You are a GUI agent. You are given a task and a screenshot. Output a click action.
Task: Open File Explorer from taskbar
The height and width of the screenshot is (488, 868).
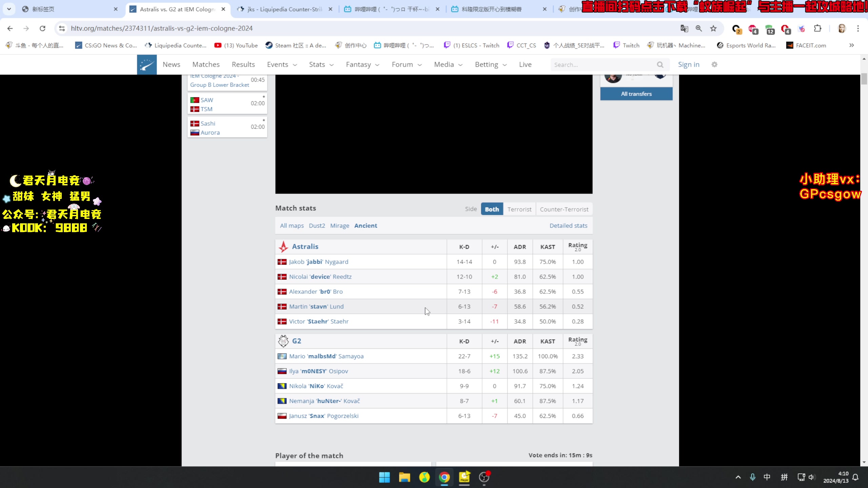pyautogui.click(x=404, y=477)
